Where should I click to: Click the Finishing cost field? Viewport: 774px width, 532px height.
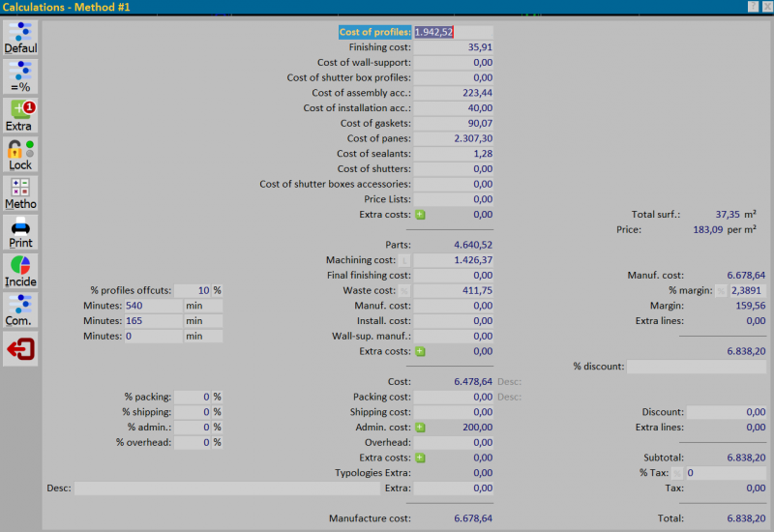click(453, 47)
